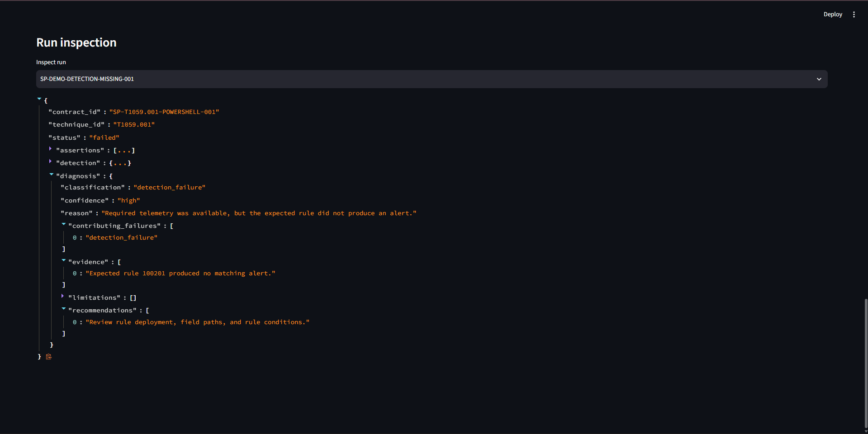This screenshot has width=868, height=434.
Task: Collapse the recommendations array
Action: coord(63,309)
